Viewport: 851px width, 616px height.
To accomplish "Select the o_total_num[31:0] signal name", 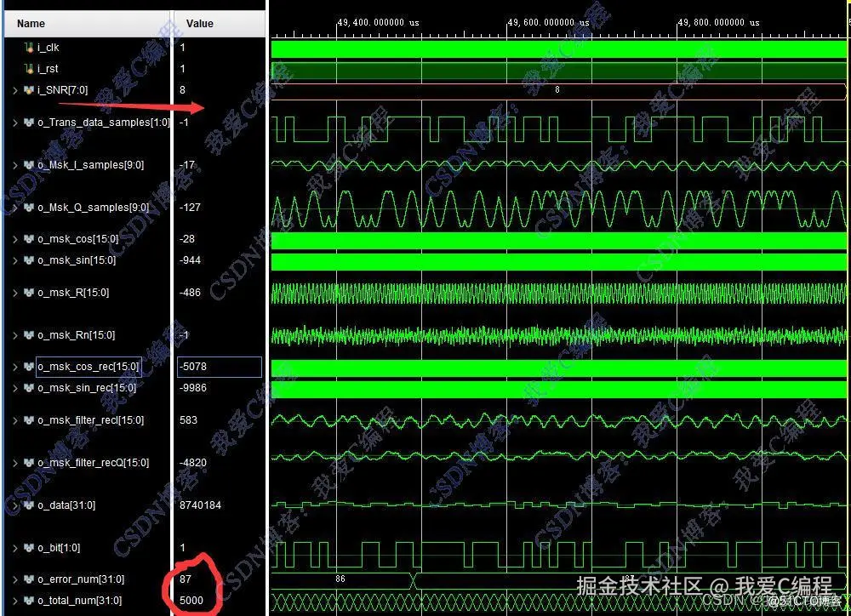I will click(80, 601).
